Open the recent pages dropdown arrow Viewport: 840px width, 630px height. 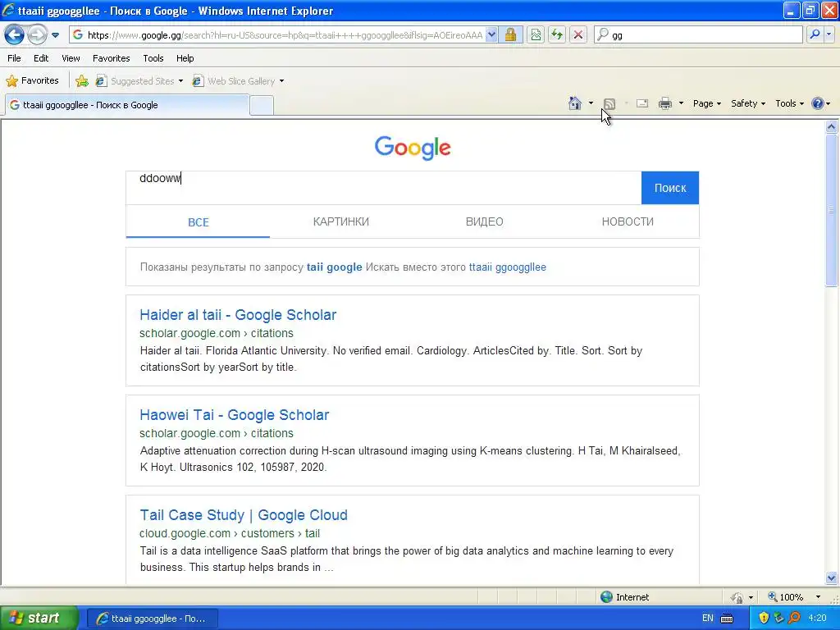[55, 35]
